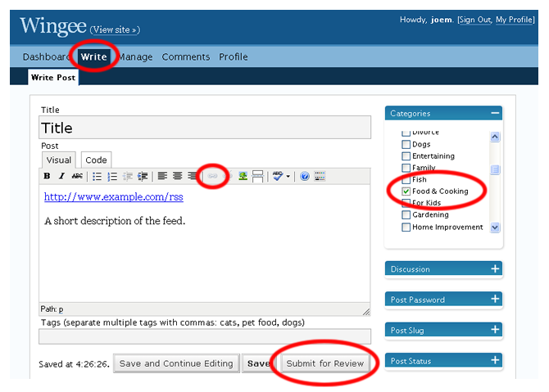Check the For Kids category
This screenshot has height=392, width=549.
click(406, 203)
